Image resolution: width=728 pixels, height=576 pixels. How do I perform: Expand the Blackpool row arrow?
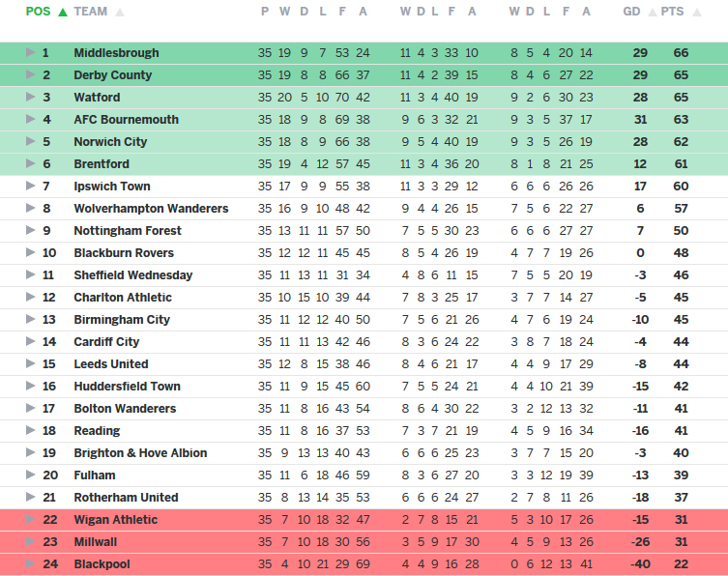[30, 563]
